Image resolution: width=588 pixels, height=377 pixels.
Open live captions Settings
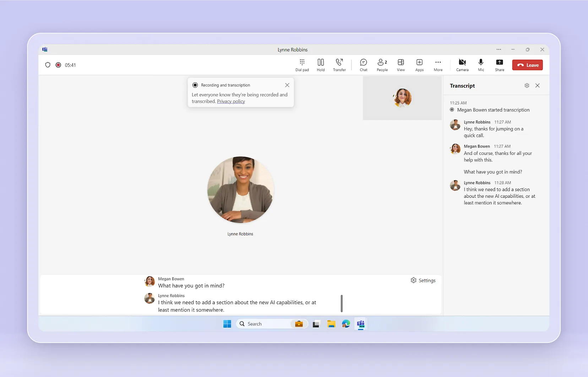pos(423,280)
